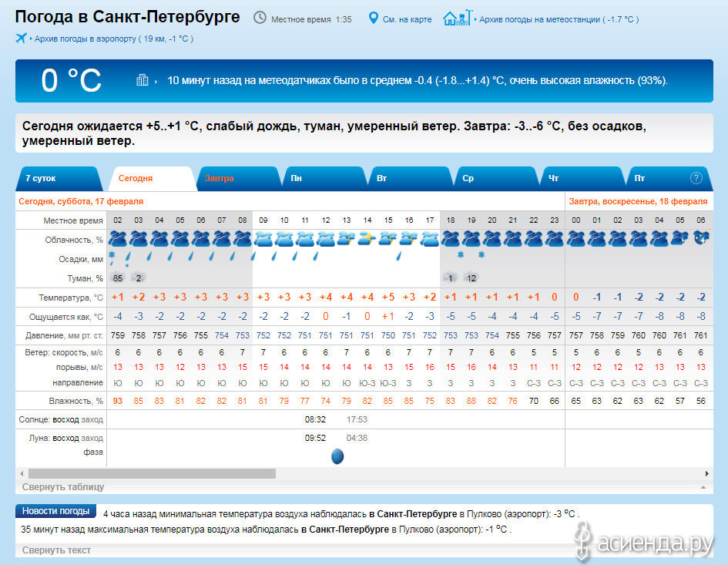The height and width of the screenshot is (565, 728).
Task: Click the Новости погоды label
Action: (x=55, y=511)
